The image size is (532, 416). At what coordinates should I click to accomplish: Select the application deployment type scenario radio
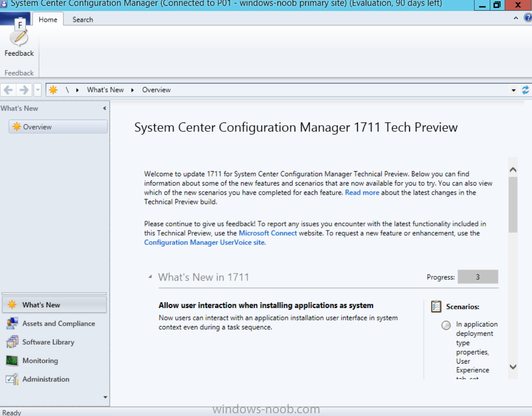(x=446, y=325)
